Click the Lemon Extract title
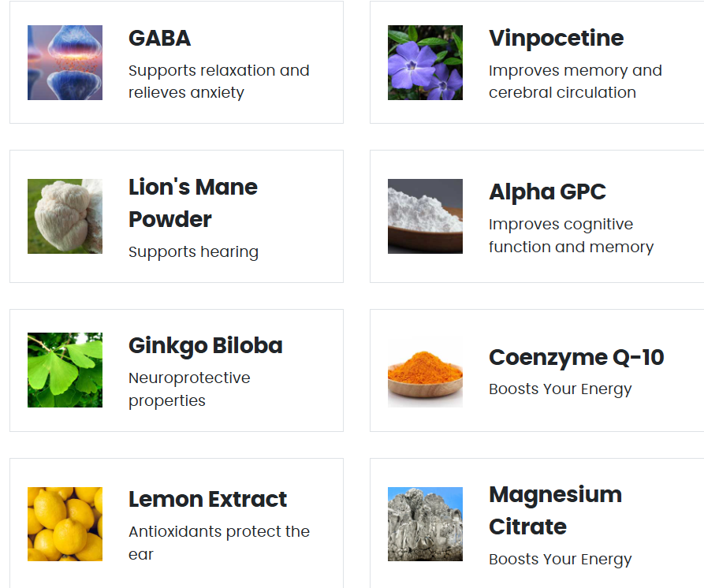This screenshot has height=588, width=704. 207,499
